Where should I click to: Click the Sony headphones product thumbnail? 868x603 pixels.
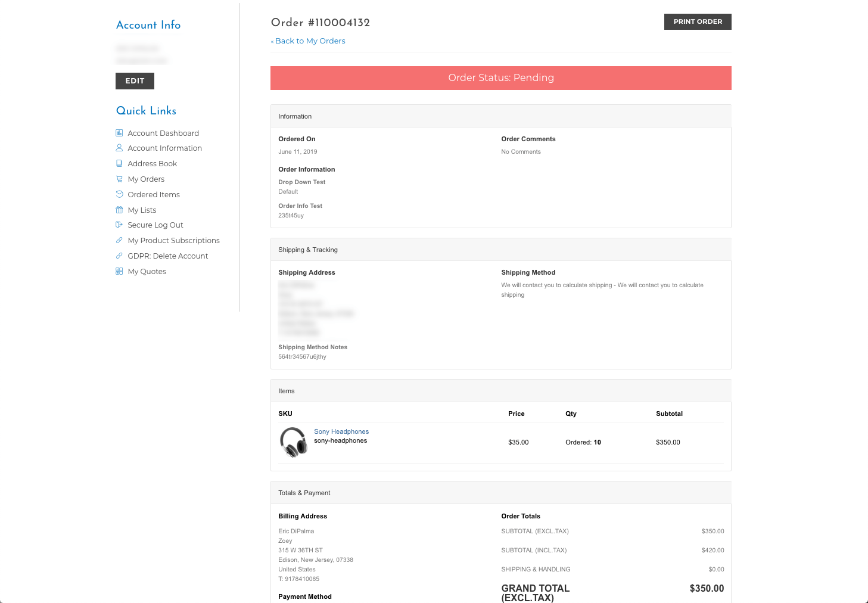[x=294, y=442]
